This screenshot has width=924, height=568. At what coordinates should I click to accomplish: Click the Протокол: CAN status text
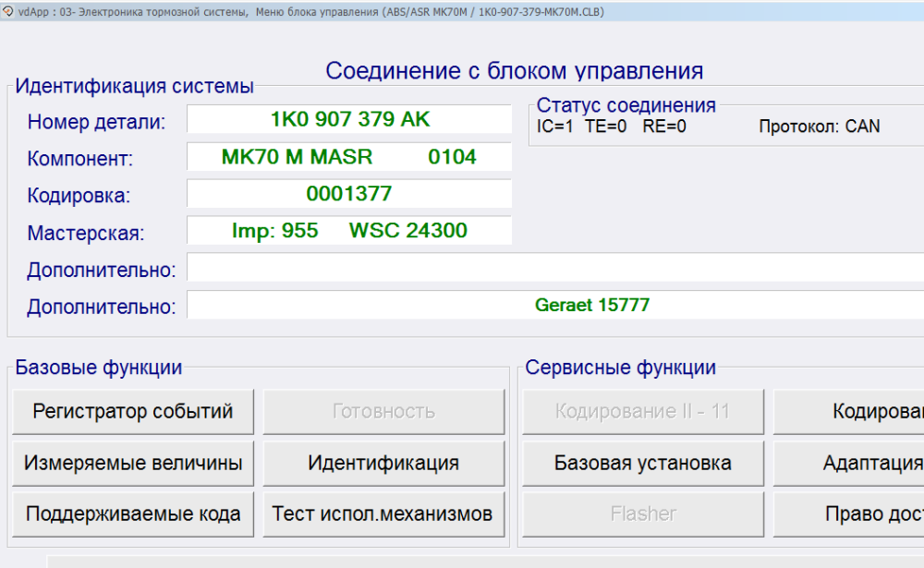pos(819,127)
